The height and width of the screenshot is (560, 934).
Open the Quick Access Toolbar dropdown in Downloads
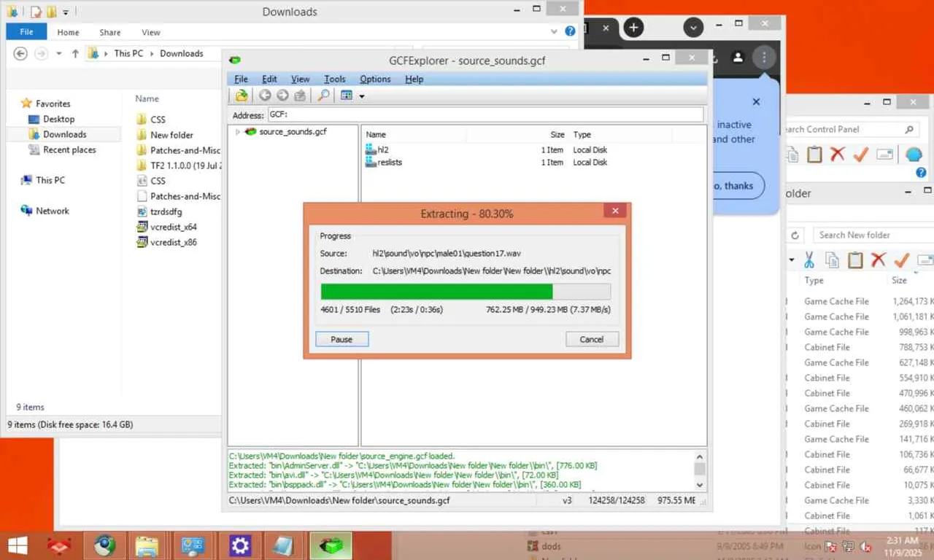tap(65, 12)
